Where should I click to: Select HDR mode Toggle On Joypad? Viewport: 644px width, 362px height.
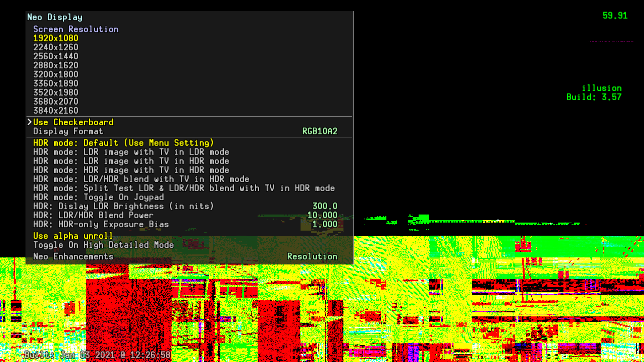coord(99,197)
